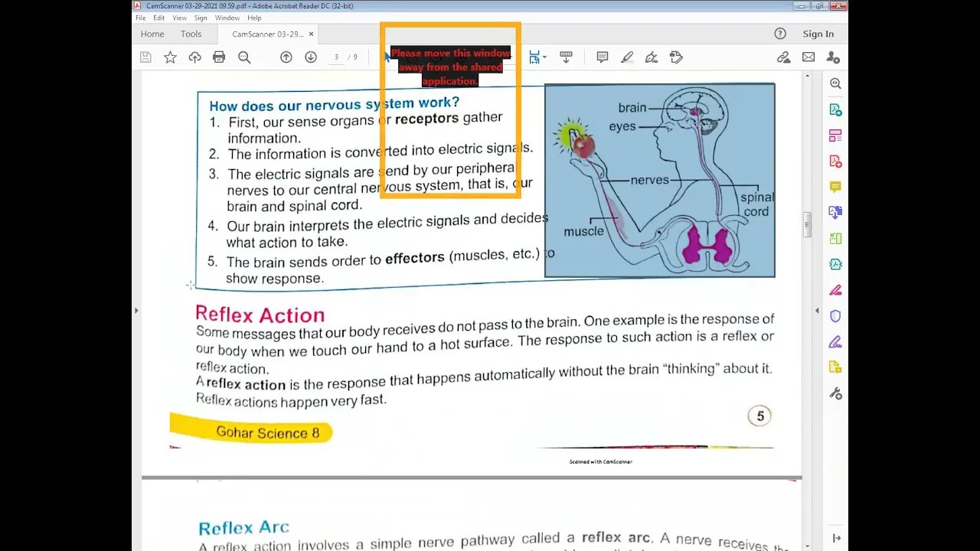
Task: Click the page number field showing 3
Action: pyautogui.click(x=337, y=57)
